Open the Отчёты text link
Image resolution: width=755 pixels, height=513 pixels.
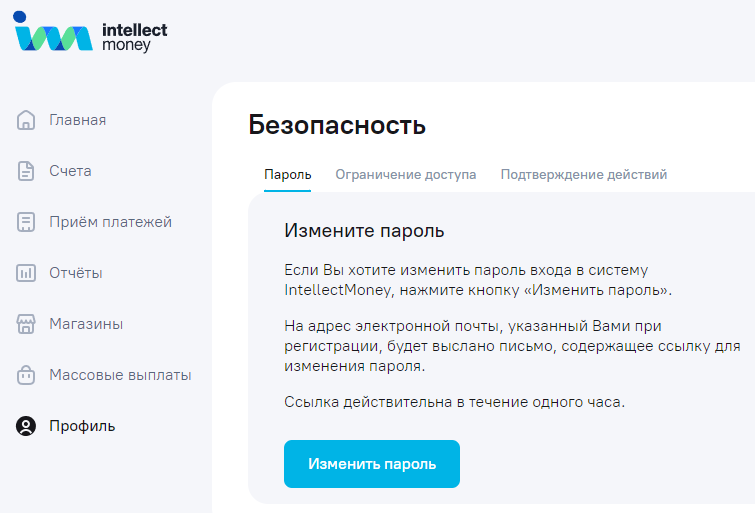pos(76,274)
